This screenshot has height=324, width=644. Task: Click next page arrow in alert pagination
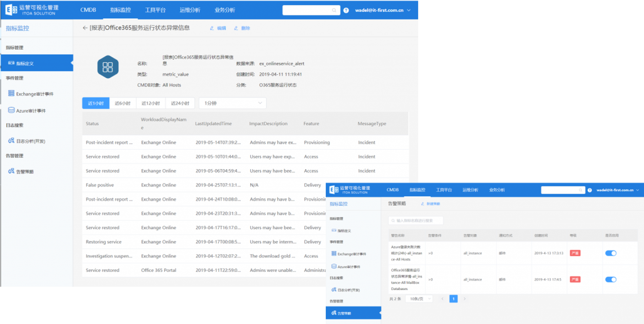465,299
